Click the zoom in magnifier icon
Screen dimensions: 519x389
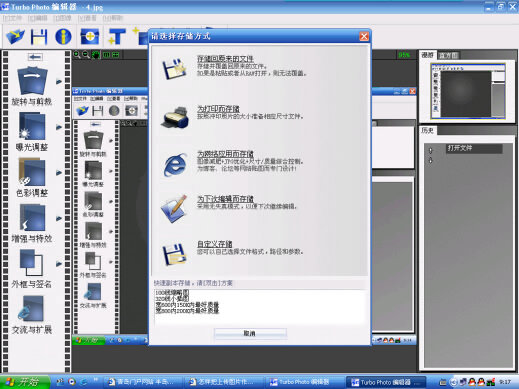77,55
